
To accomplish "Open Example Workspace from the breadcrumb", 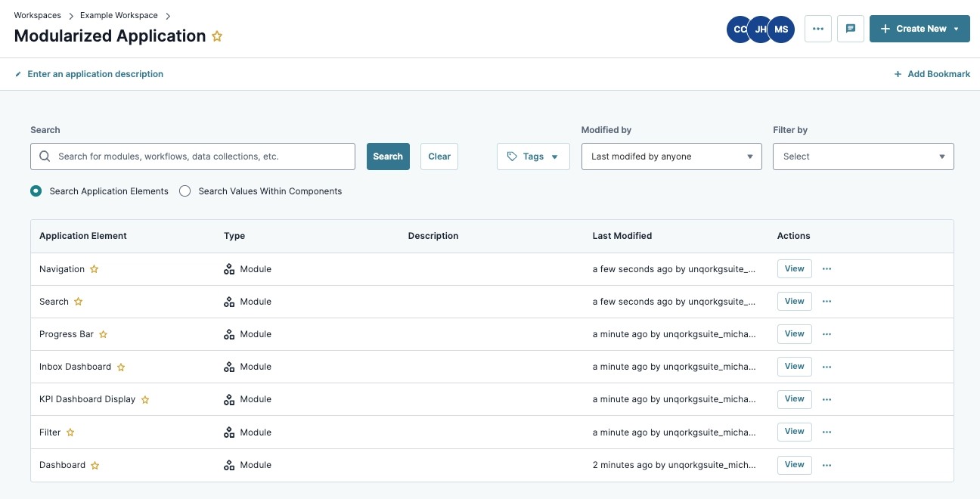I will (118, 14).
